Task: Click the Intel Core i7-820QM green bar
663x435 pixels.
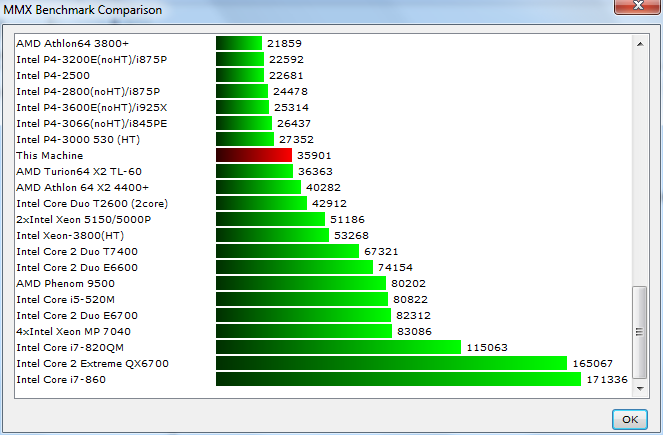Action: coord(338,347)
